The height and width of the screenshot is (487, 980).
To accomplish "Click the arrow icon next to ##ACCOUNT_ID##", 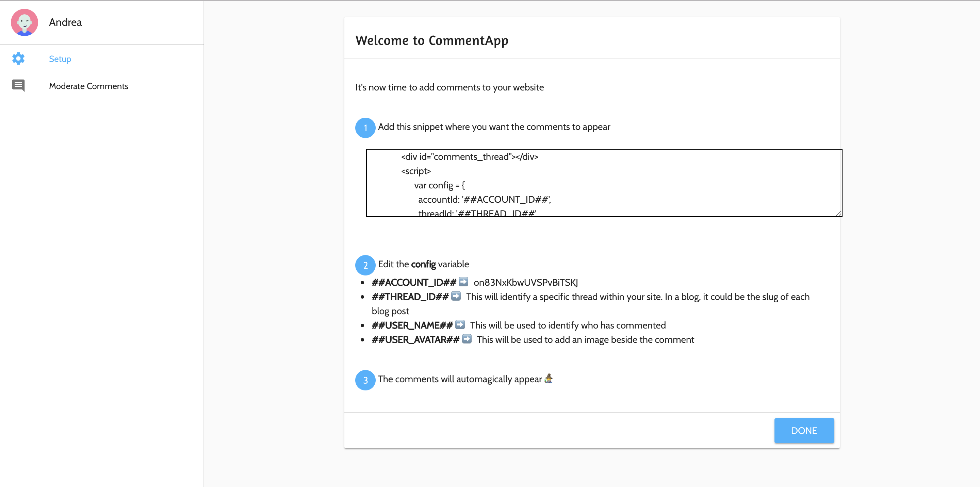I will point(464,282).
